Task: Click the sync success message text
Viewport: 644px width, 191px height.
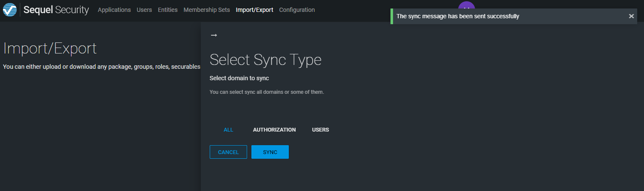Action: click(x=458, y=16)
